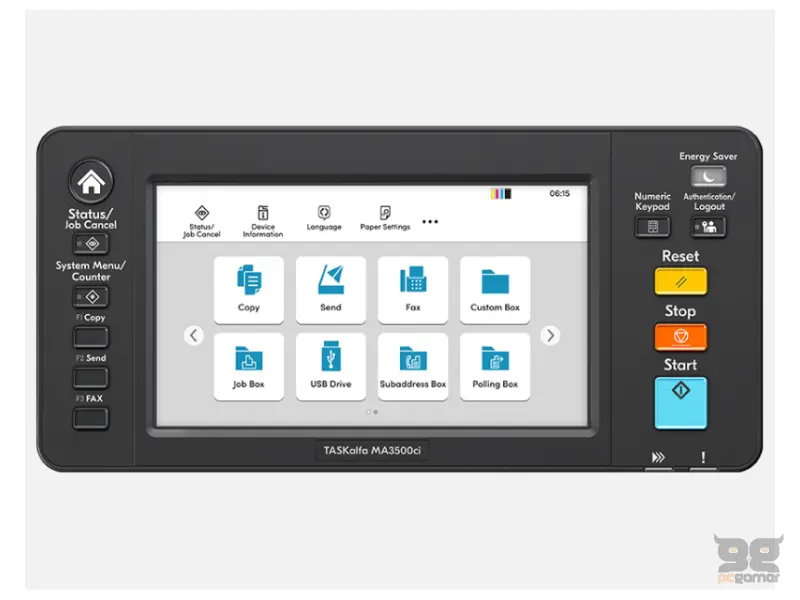Open the Custom Box tile
Image resolution: width=800 pixels, height=600 pixels.
click(495, 290)
